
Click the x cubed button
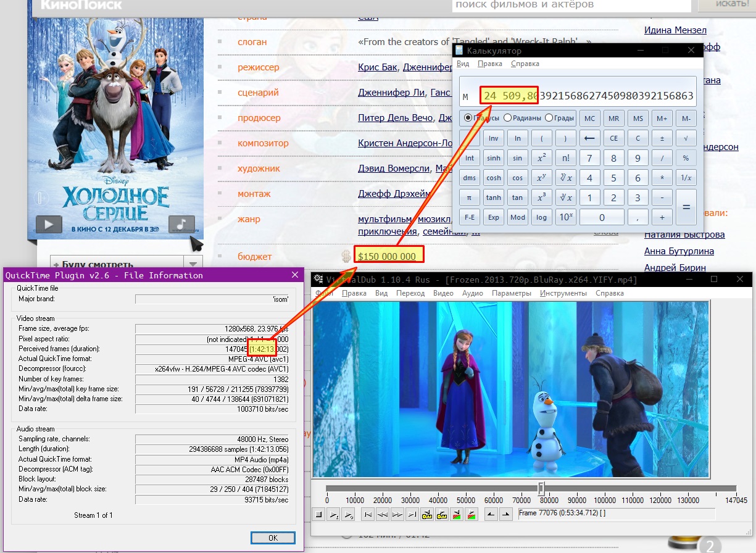click(541, 197)
